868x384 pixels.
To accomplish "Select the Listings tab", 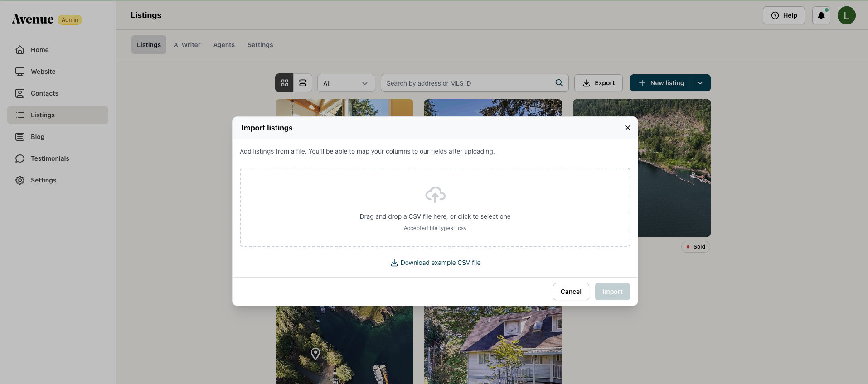I will pyautogui.click(x=149, y=45).
